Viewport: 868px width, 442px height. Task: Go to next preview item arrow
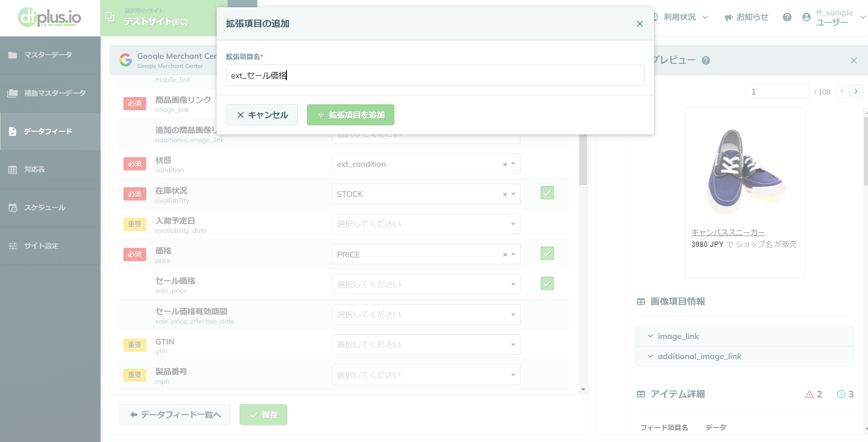856,91
